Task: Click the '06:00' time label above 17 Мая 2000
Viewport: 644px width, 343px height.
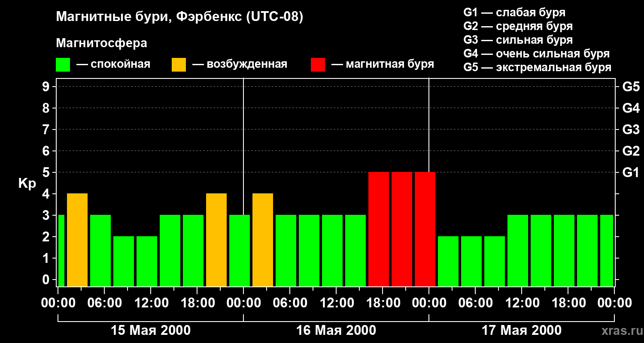Action: pos(475,303)
